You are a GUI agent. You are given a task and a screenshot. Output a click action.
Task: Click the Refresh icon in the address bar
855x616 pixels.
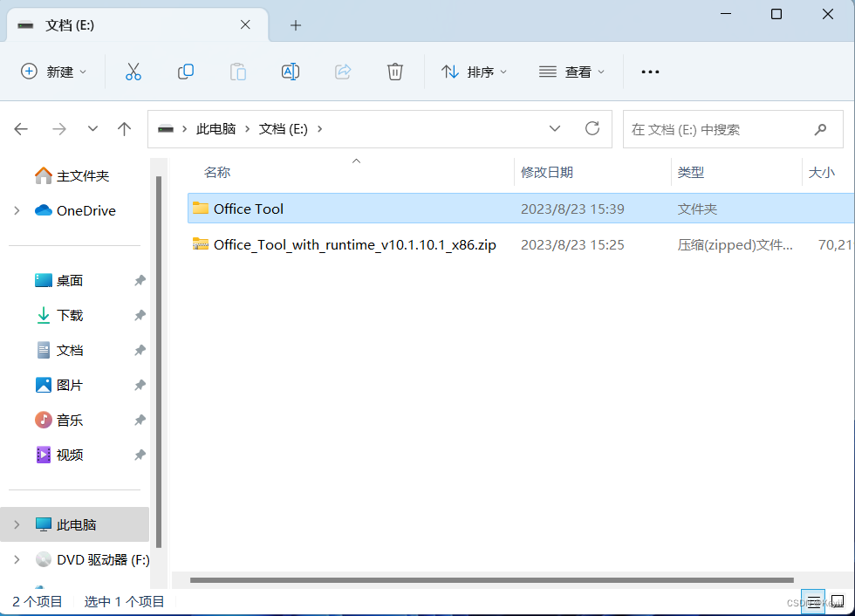(592, 128)
